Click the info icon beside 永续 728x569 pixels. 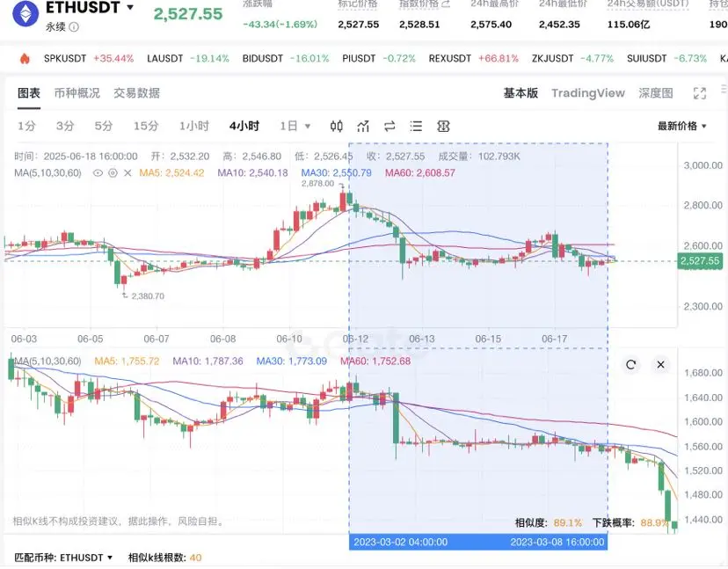coord(74,27)
